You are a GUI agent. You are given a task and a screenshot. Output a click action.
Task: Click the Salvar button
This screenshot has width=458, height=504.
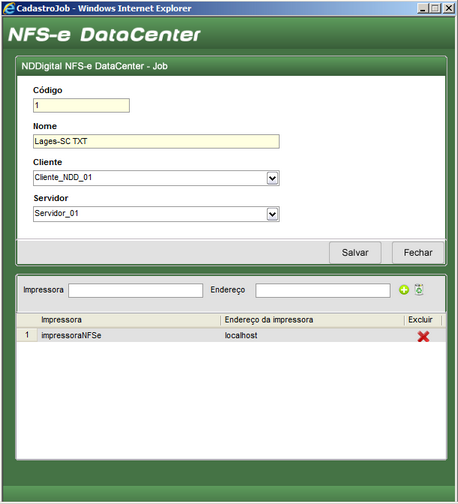(x=355, y=253)
